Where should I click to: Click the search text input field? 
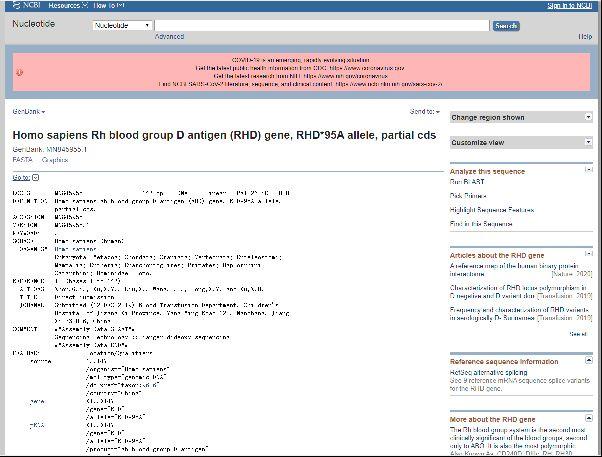pos(322,26)
